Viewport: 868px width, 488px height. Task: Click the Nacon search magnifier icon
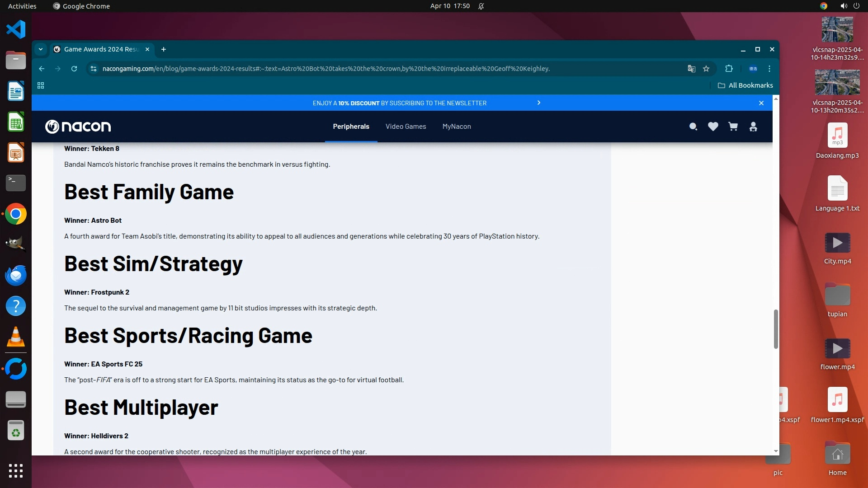pyautogui.click(x=693, y=127)
